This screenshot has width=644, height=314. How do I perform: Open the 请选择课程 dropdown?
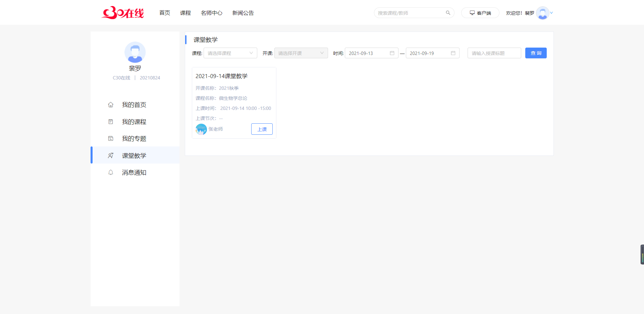click(x=230, y=53)
